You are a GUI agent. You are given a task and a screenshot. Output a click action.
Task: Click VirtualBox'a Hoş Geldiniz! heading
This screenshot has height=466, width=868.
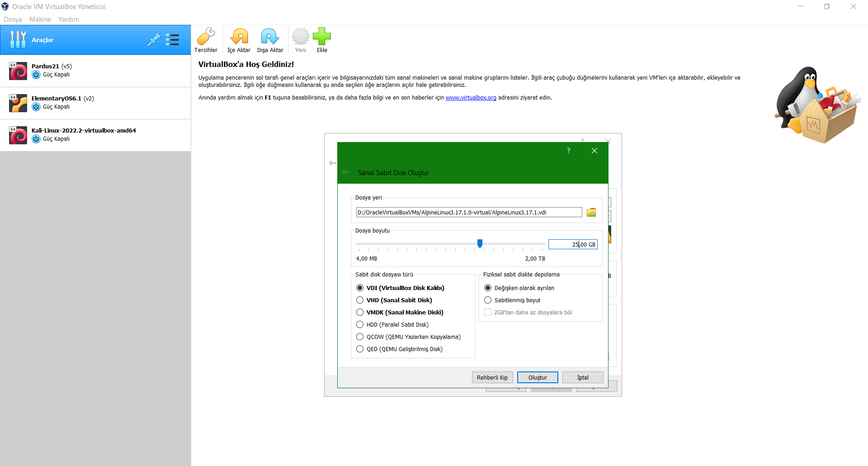coord(246,64)
